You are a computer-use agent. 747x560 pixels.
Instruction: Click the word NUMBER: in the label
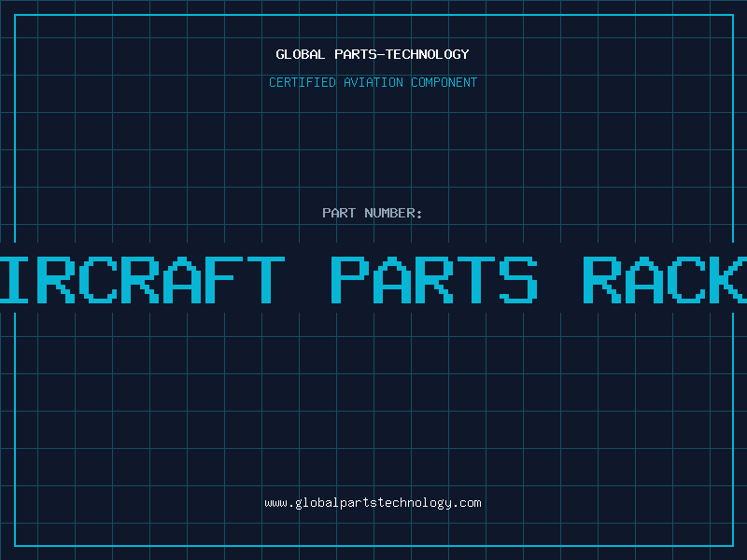pos(394,213)
